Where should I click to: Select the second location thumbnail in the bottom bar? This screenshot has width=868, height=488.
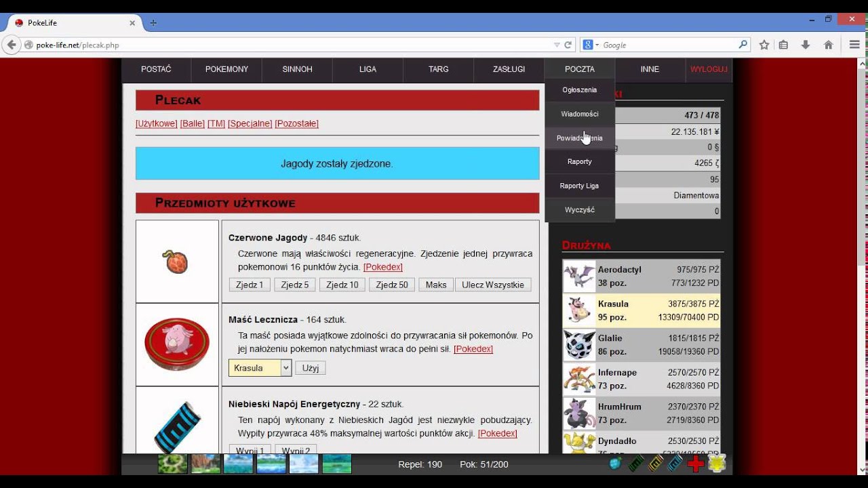[x=205, y=464]
